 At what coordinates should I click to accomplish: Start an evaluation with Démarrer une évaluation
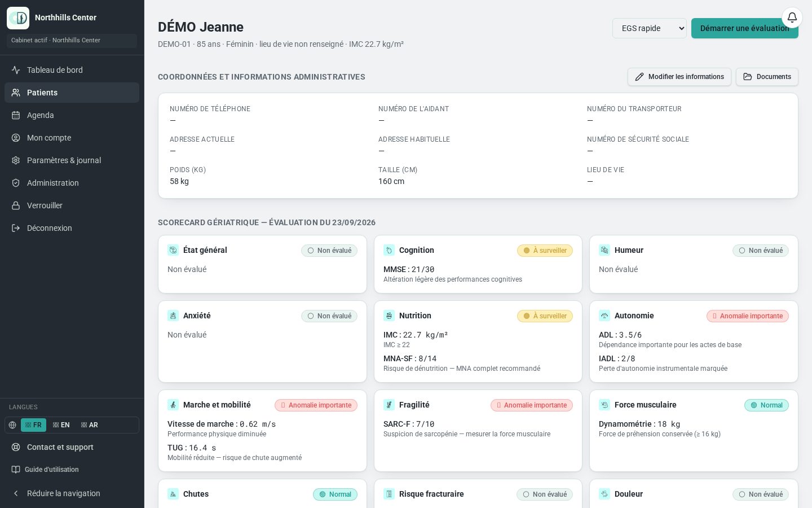pyautogui.click(x=744, y=28)
